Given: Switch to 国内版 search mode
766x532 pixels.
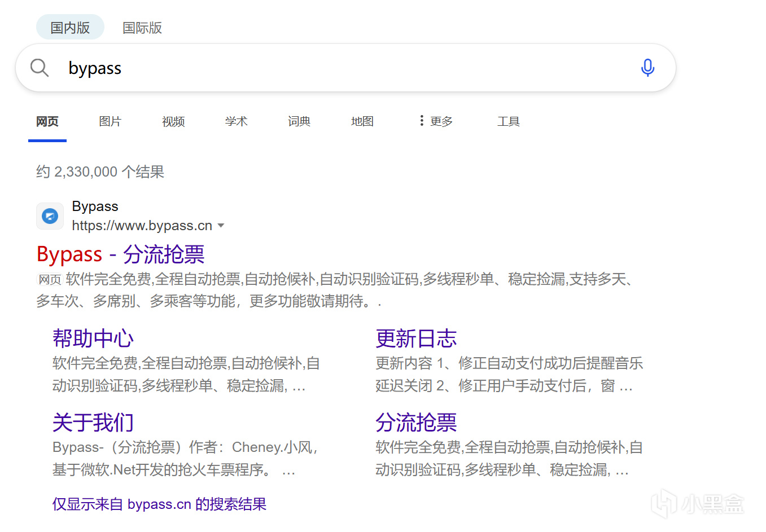Looking at the screenshot, I should point(70,28).
